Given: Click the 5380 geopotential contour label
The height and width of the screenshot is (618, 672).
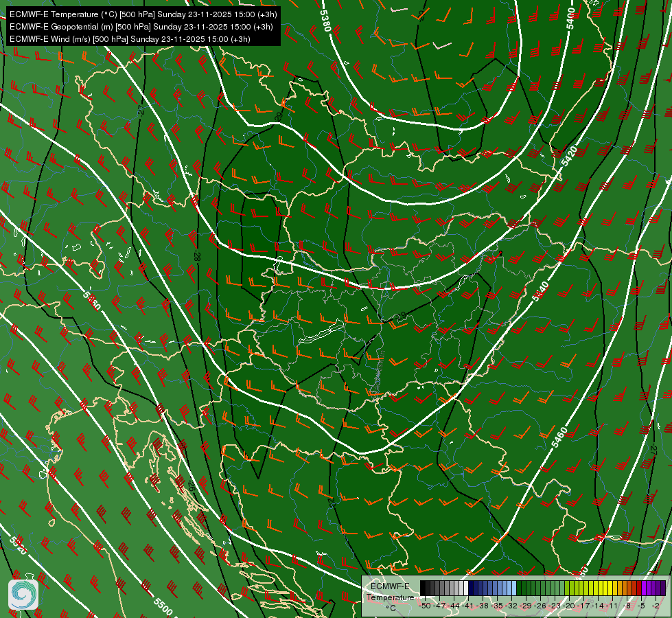Looking at the screenshot, I should pyautogui.click(x=325, y=20).
